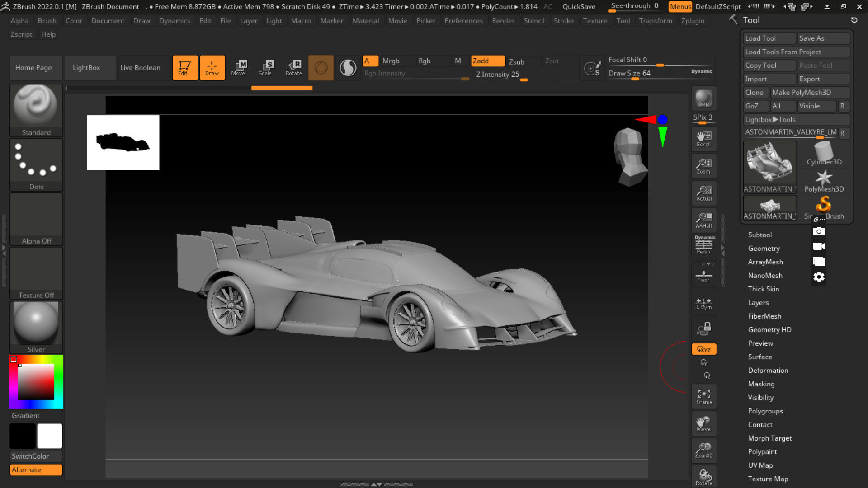868x488 pixels.
Task: Expand the ArrayMesh section
Action: coord(765,262)
